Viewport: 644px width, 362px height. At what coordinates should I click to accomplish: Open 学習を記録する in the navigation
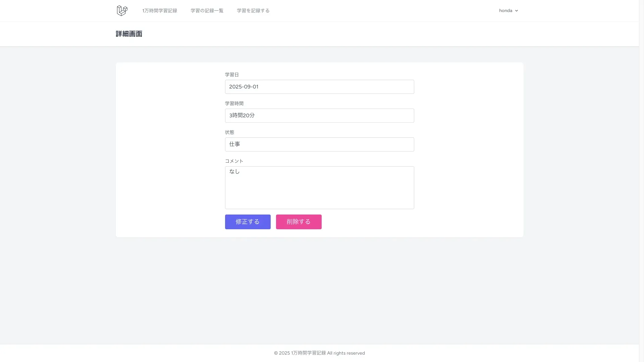click(253, 11)
